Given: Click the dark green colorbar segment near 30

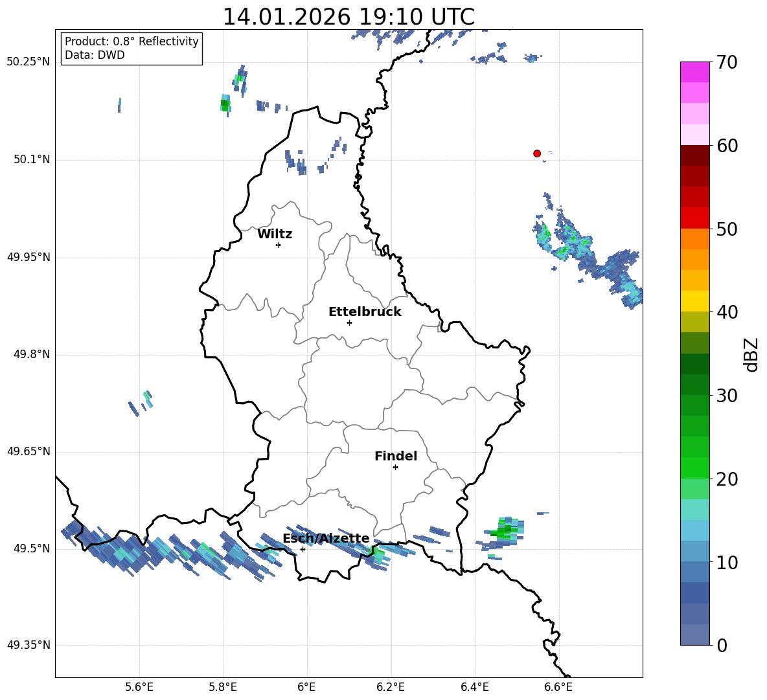Looking at the screenshot, I should (x=695, y=385).
